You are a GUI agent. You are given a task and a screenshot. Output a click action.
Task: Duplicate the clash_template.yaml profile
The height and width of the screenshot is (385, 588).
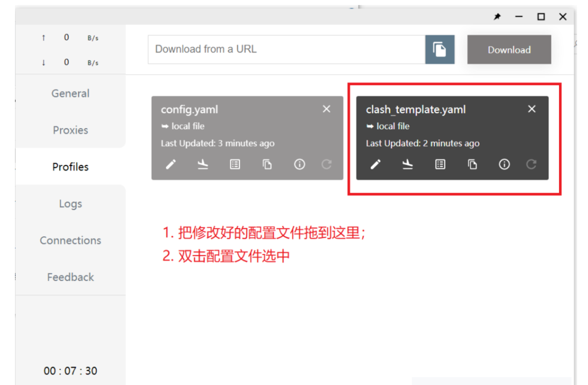point(473,165)
